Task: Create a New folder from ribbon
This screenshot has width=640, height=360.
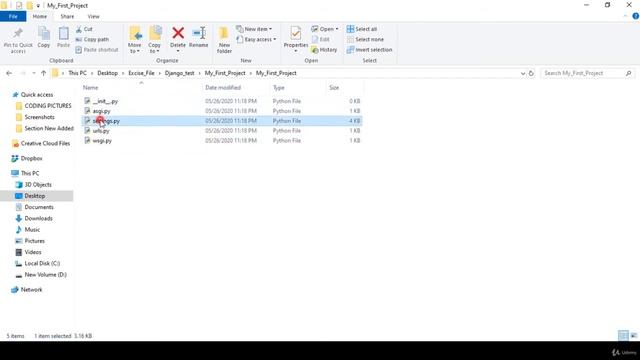Action: coord(224,40)
